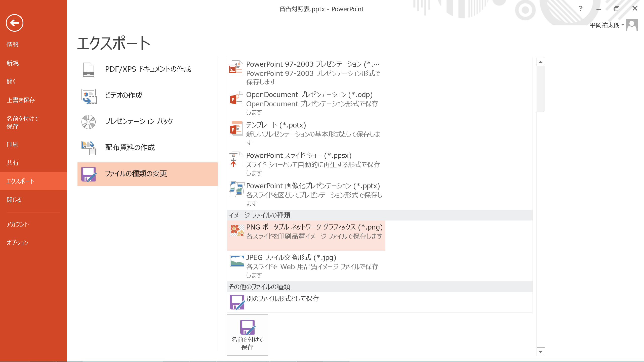
Task: Click the video creation icon
Action: [89, 96]
